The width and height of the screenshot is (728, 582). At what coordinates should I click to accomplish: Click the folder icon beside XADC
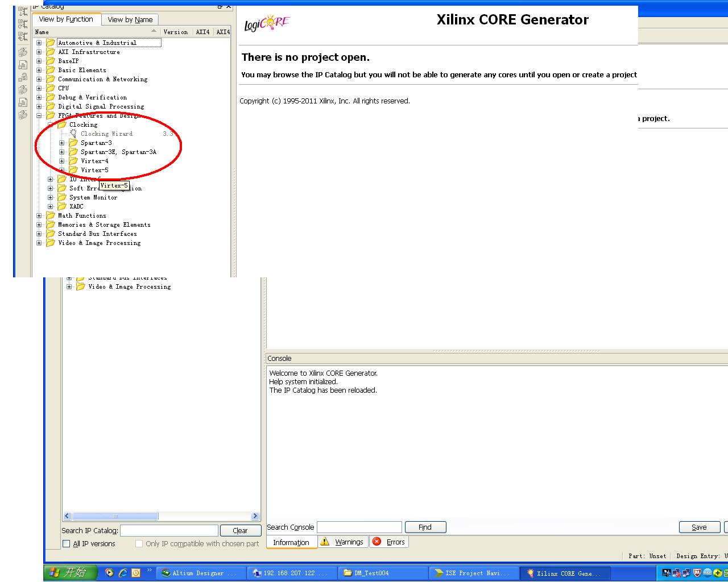(61, 206)
